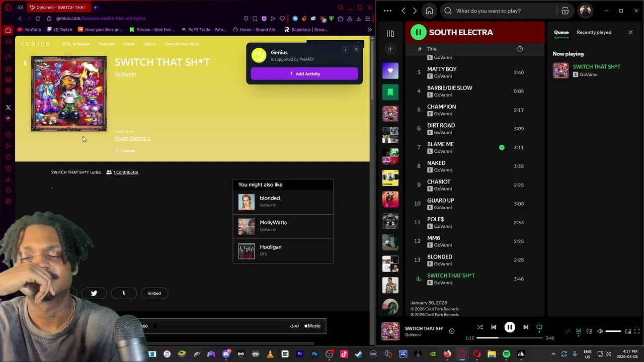
Task: Play track BLAME ME
Action: [440, 144]
